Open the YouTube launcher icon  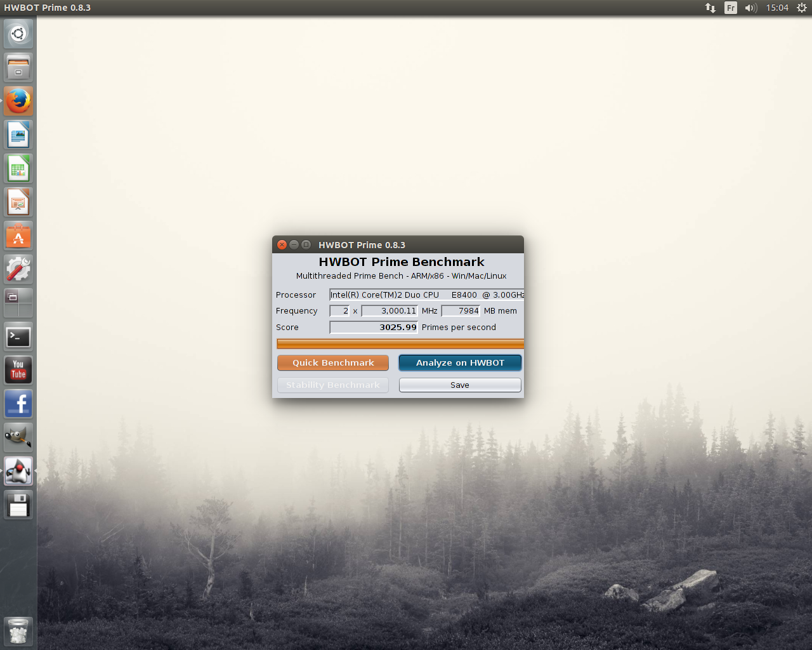(x=18, y=370)
